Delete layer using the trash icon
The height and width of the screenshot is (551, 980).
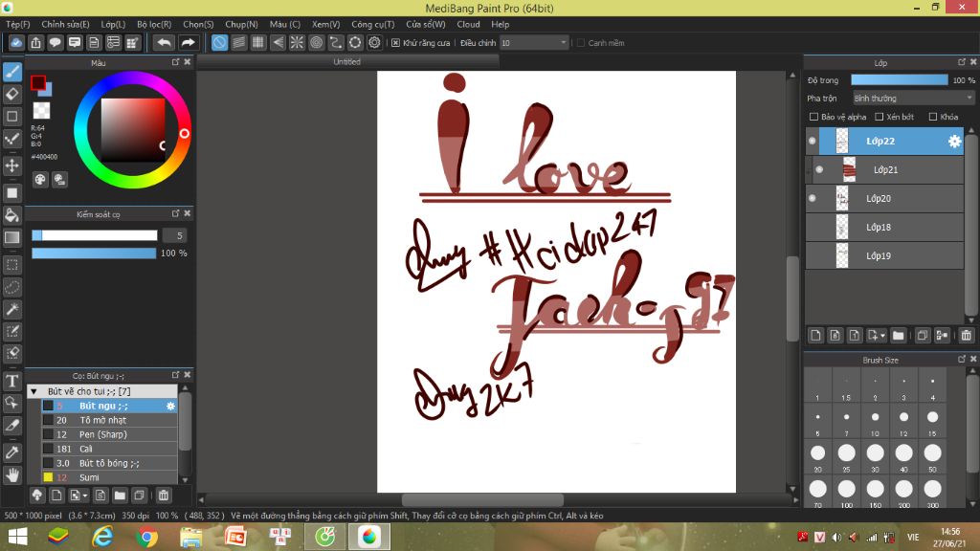point(967,336)
